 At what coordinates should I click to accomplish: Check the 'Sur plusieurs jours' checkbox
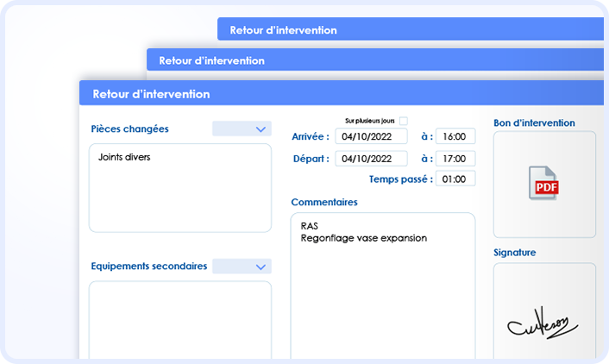pyautogui.click(x=404, y=121)
